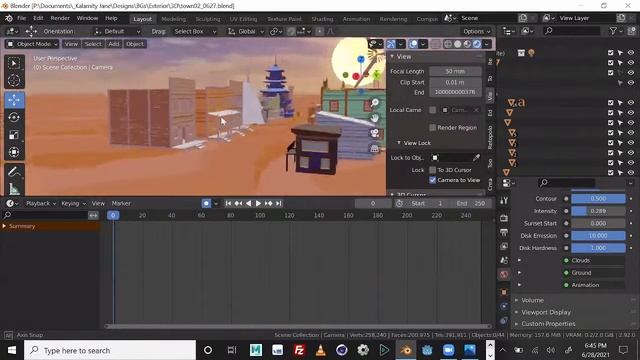Click the viewport Add menu button

point(114,44)
